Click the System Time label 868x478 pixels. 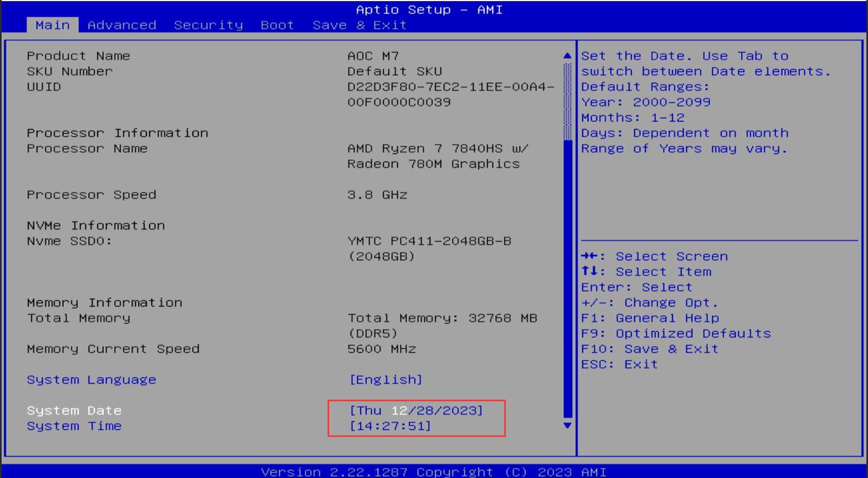coord(74,426)
